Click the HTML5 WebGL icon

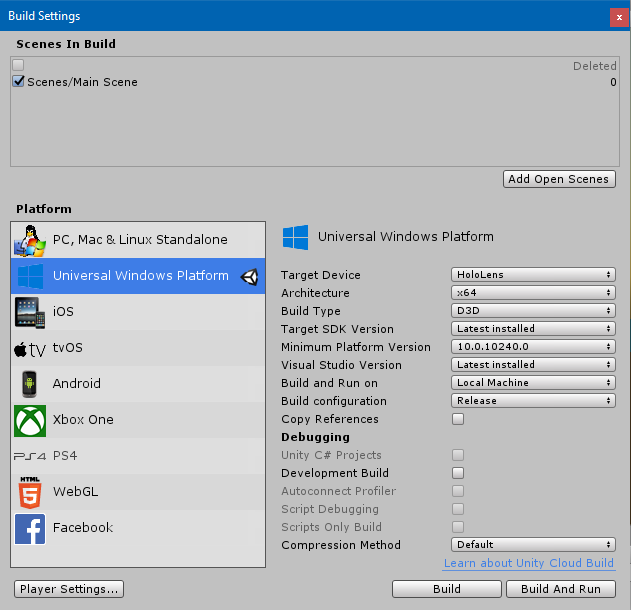click(30, 492)
